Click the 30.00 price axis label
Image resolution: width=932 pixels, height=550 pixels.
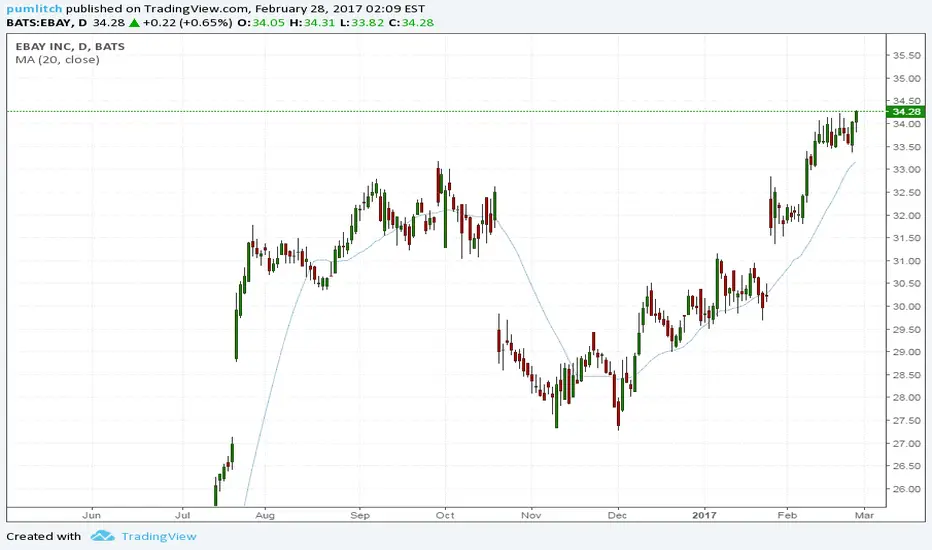(906, 306)
